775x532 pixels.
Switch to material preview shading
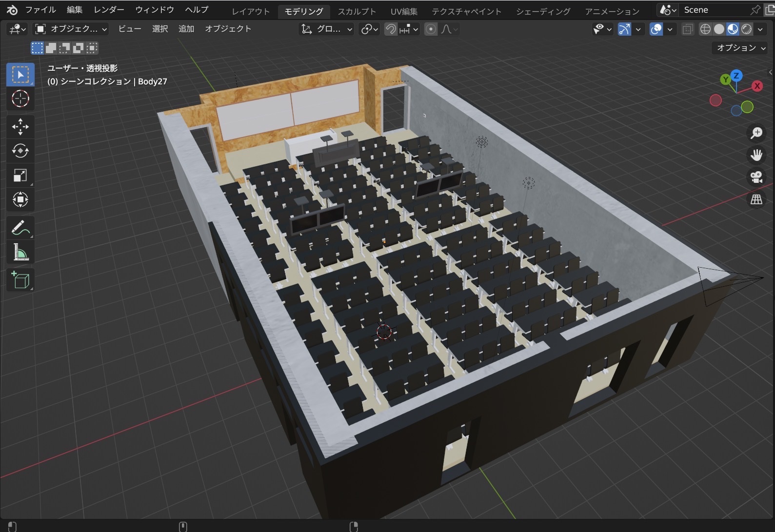click(733, 29)
